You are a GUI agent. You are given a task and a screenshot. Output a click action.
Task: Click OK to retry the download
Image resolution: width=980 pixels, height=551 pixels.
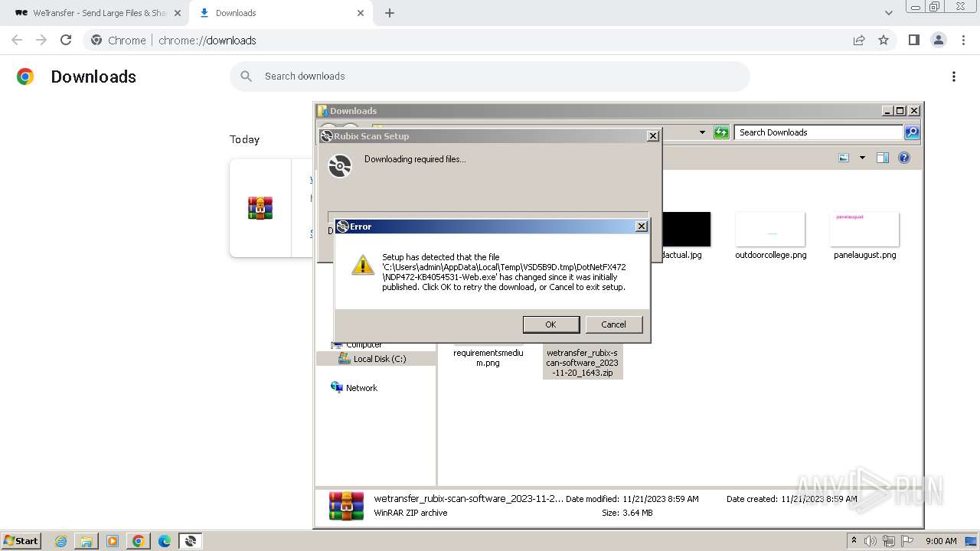(x=550, y=324)
